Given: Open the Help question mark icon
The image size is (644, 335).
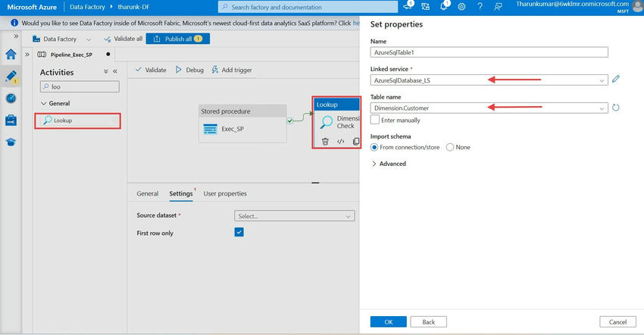Looking at the screenshot, I should point(480,7).
